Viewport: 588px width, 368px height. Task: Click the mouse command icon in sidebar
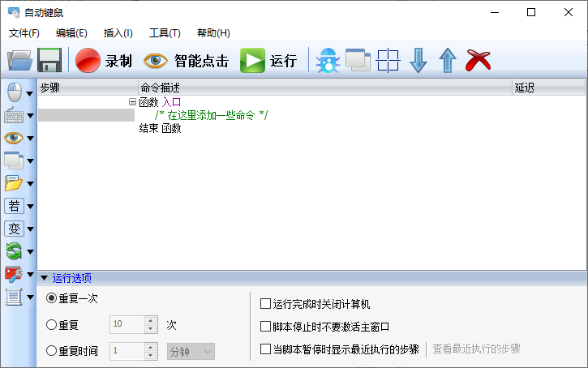(x=15, y=92)
